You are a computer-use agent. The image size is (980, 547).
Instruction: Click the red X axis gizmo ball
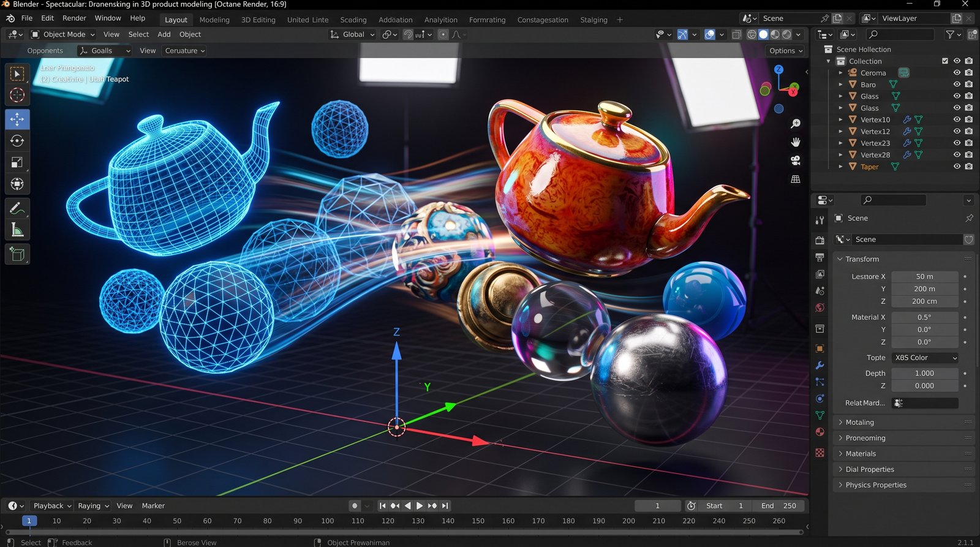pyautogui.click(x=793, y=91)
